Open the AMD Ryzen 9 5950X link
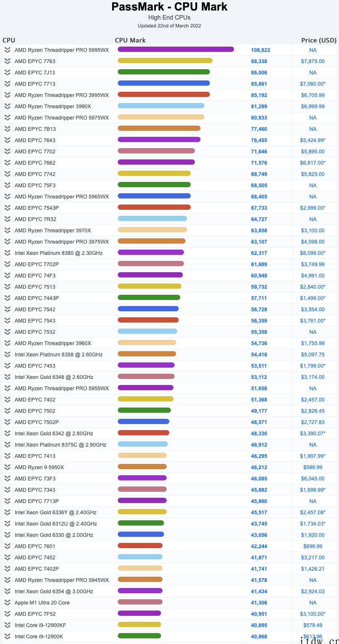The width and height of the screenshot is (339, 644). pos(39,467)
